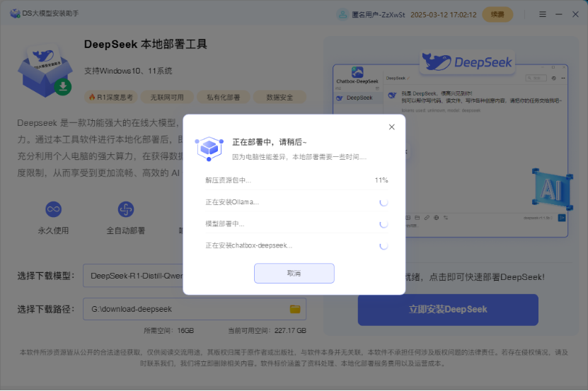Click the 所需空间 16GB text
Screen dimensions: 588x391
[168, 331]
